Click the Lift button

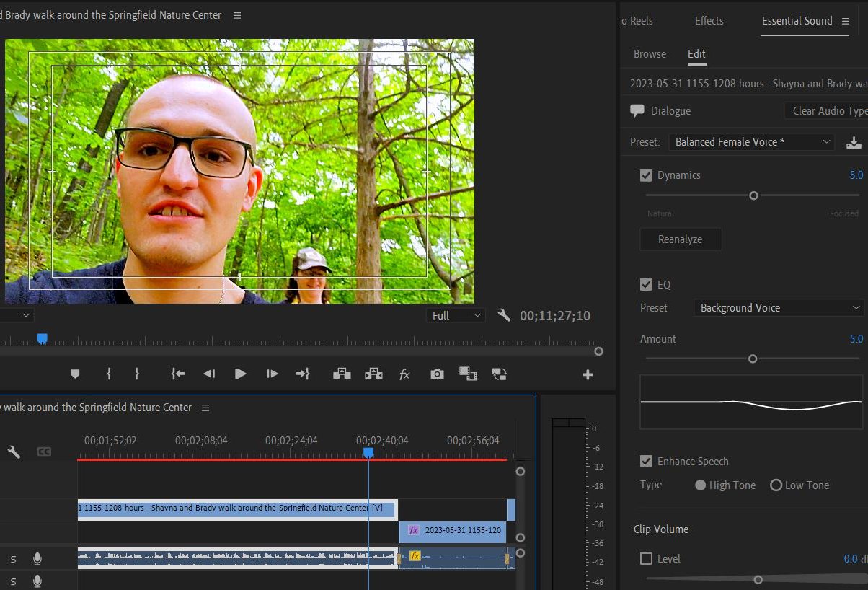(x=342, y=374)
